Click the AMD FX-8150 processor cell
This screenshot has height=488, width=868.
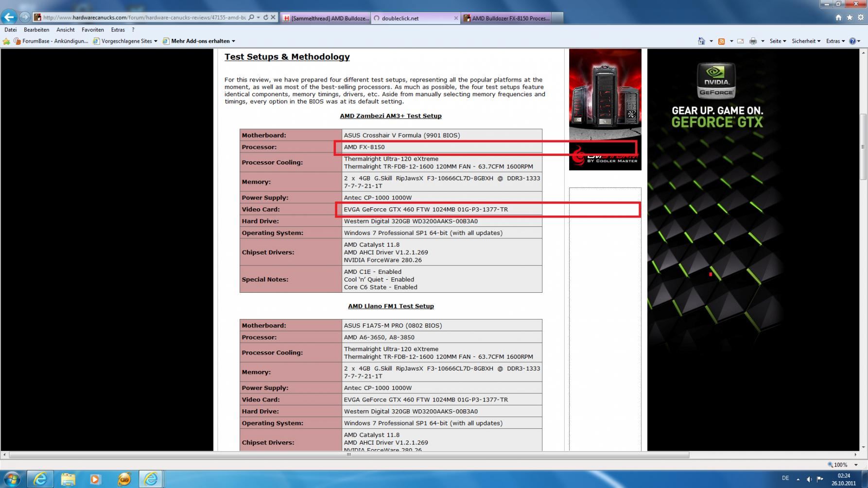[x=442, y=147]
